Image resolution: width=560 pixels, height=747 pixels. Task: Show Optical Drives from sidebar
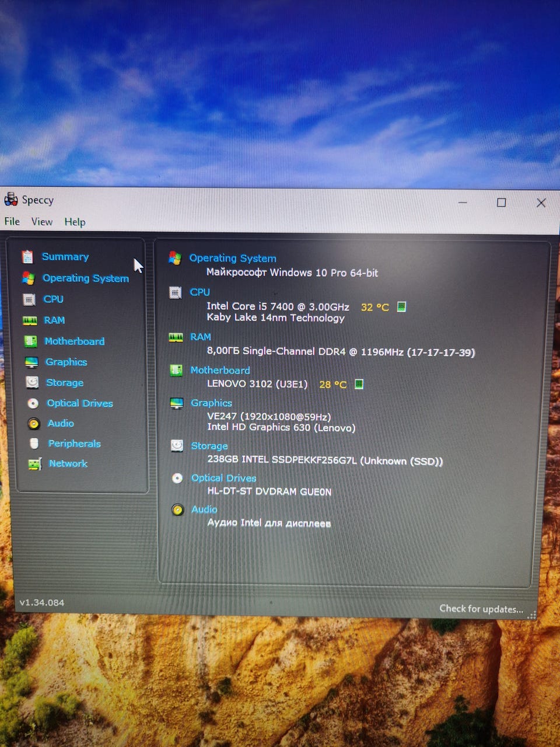[80, 403]
